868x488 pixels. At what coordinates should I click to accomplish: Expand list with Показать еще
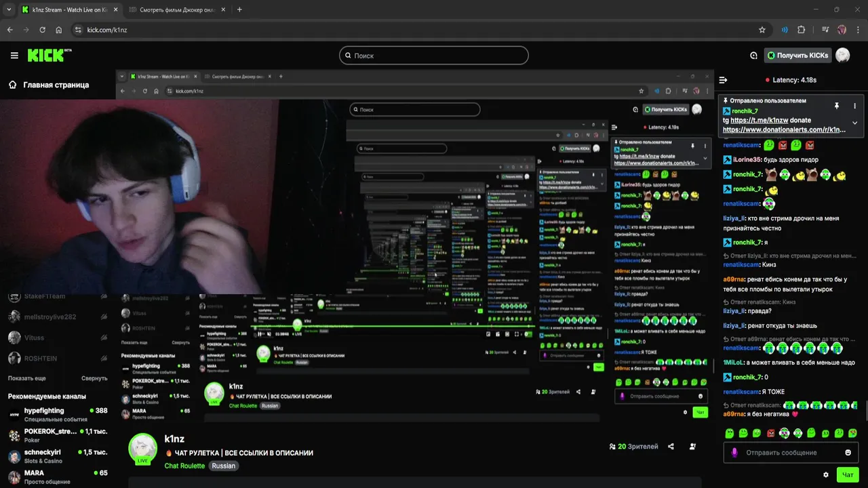point(27,378)
